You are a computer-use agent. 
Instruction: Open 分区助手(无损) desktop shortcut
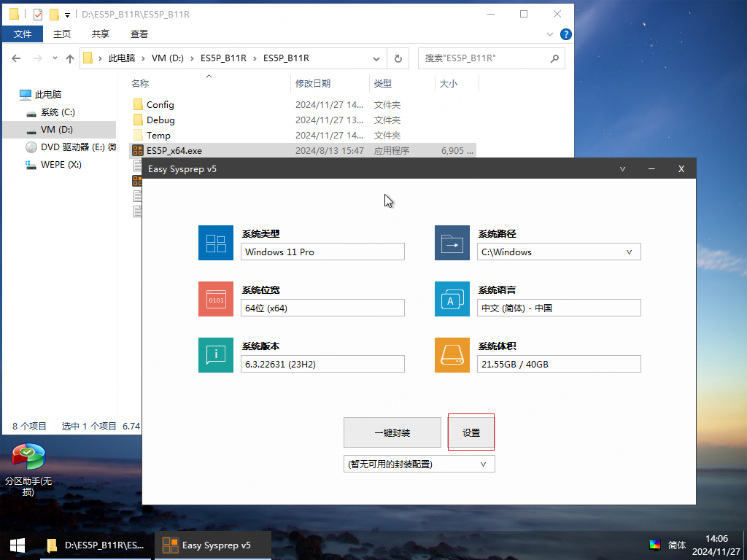tap(28, 470)
